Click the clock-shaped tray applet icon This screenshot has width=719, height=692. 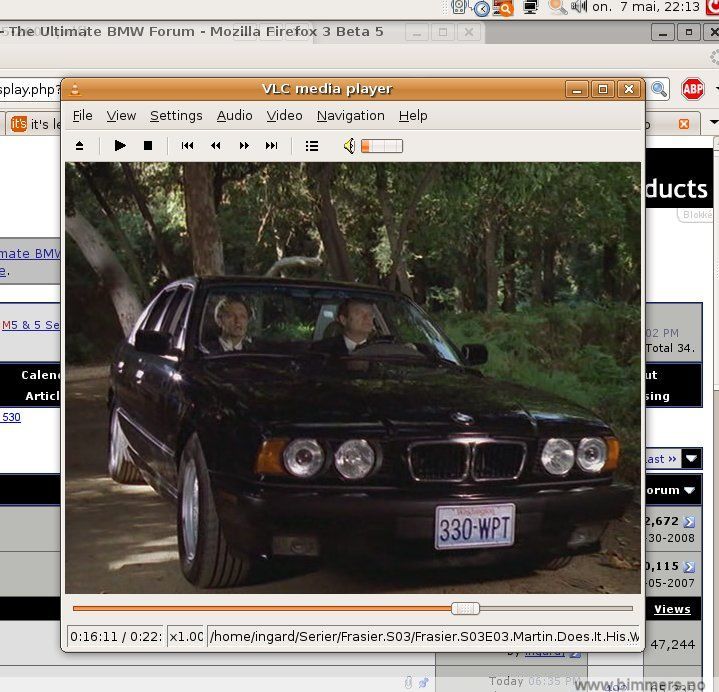click(481, 8)
